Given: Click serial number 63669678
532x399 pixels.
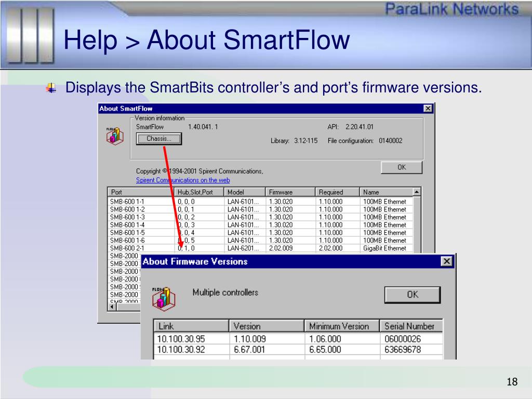Looking at the screenshot, I should [x=403, y=350].
